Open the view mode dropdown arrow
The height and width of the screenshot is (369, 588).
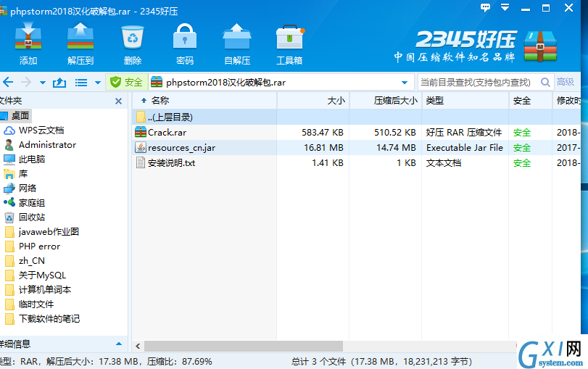point(98,83)
